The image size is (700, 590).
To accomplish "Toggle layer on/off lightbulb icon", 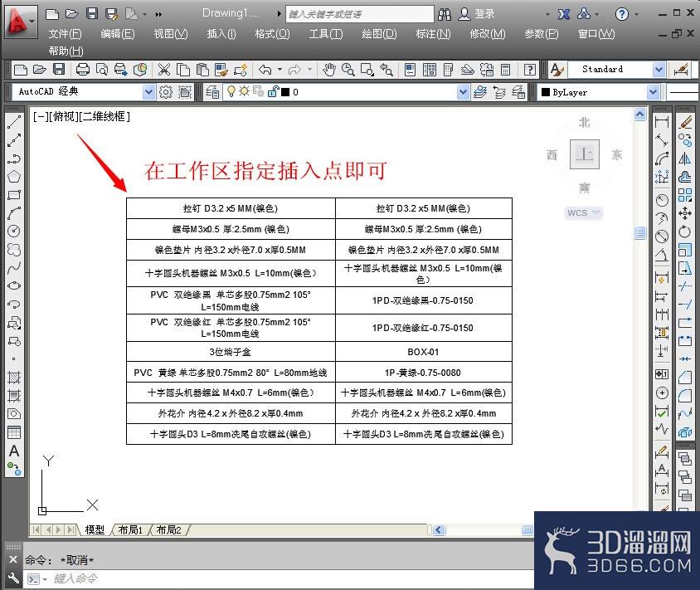I will 231,91.
